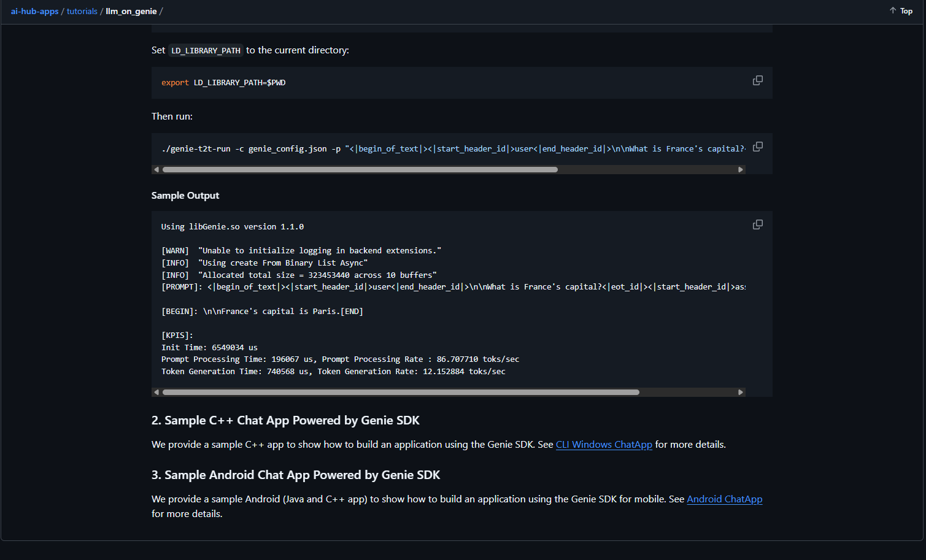This screenshot has height=560, width=926.
Task: Open the tutorials breadcrumb link
Action: [x=82, y=11]
